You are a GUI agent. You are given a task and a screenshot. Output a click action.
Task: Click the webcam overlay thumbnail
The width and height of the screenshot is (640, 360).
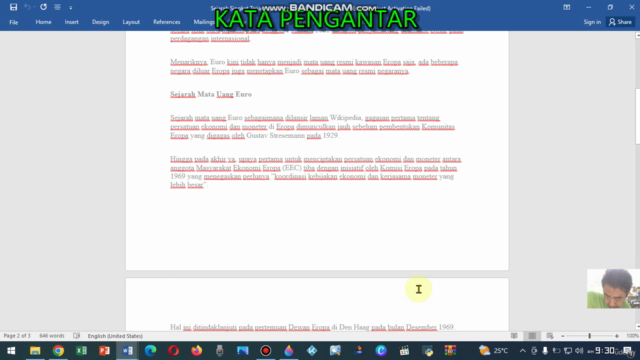pyautogui.click(x=613, y=289)
